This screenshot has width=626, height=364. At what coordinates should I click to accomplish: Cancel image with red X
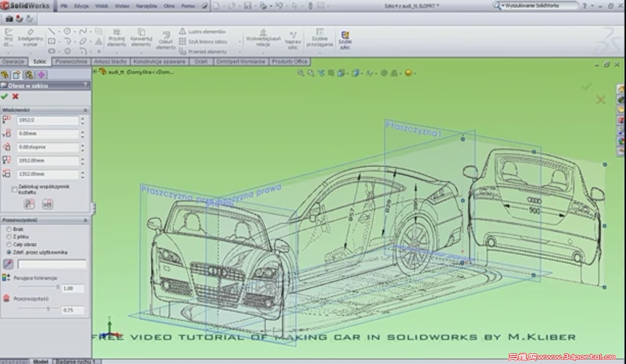(x=15, y=96)
